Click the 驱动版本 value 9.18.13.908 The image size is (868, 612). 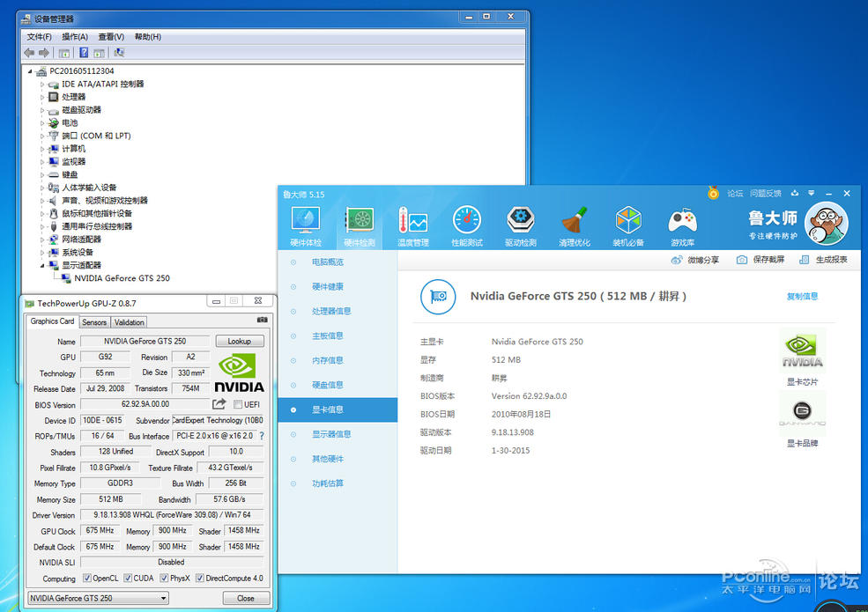[513, 432]
